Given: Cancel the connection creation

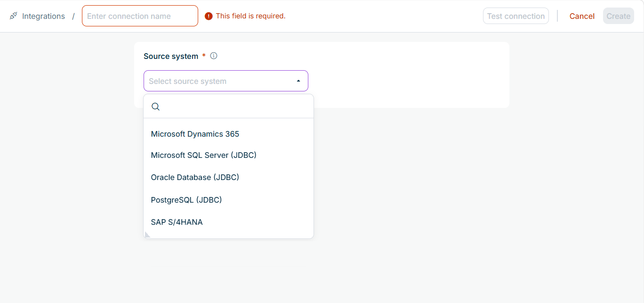Looking at the screenshot, I should pyautogui.click(x=582, y=16).
